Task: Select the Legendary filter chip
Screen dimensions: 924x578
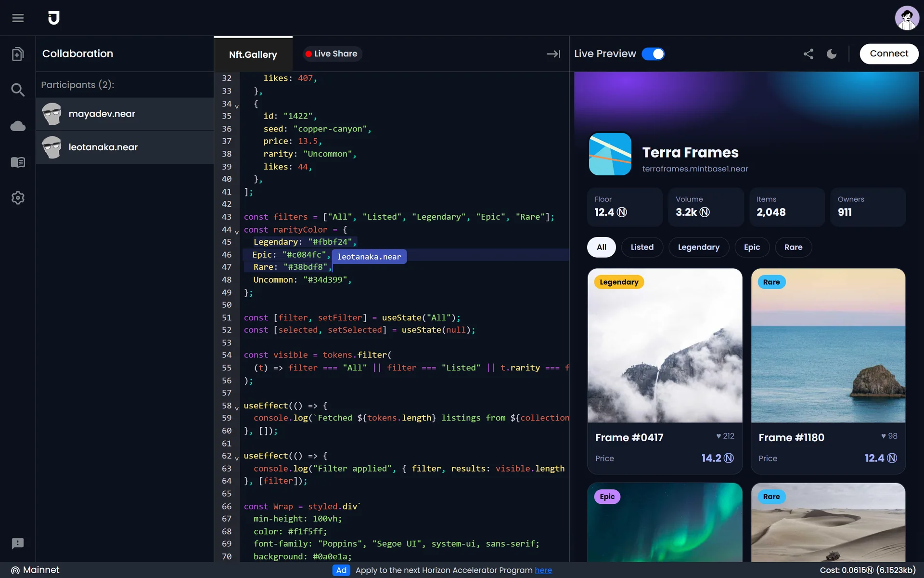Action: tap(699, 247)
